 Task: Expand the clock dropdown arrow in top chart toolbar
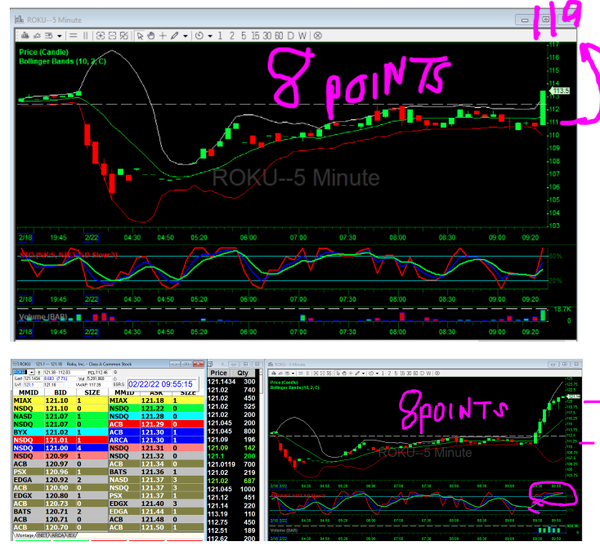click(210, 35)
